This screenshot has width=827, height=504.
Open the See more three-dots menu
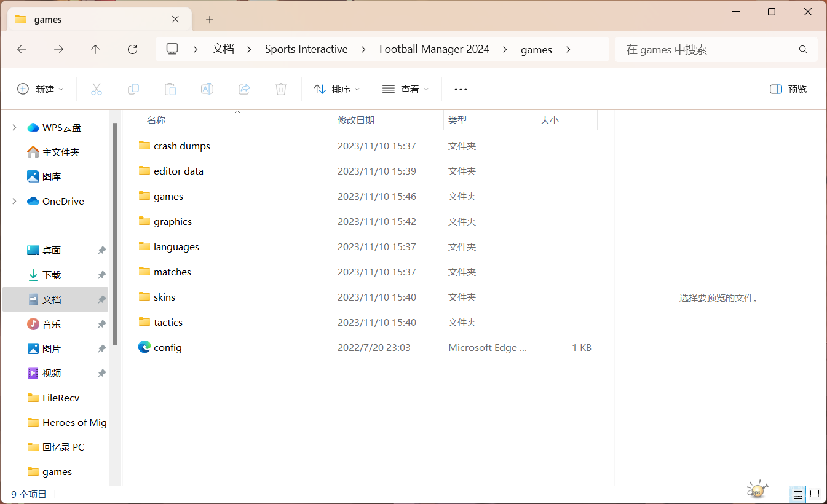(461, 89)
